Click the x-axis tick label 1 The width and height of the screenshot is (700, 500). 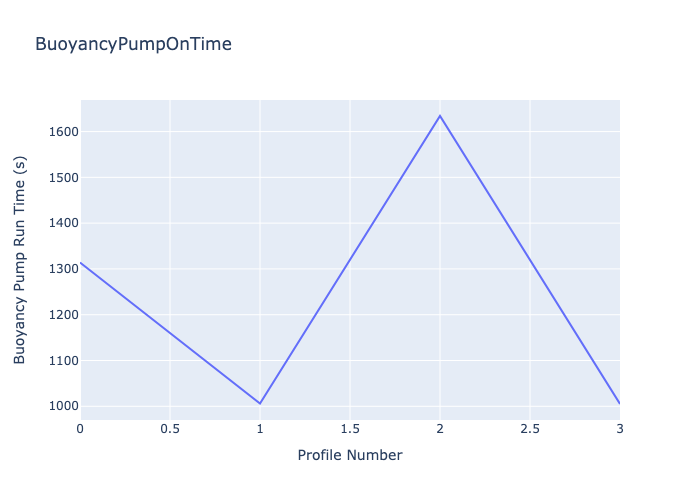(260, 429)
